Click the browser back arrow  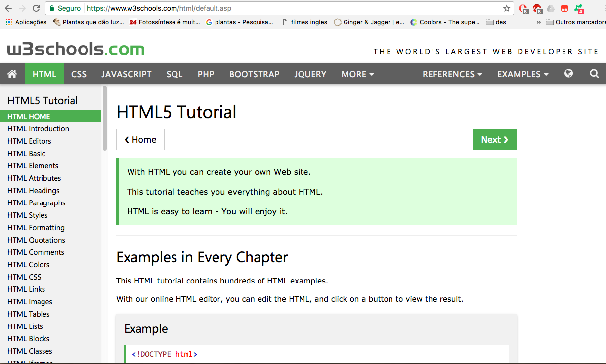(x=9, y=8)
